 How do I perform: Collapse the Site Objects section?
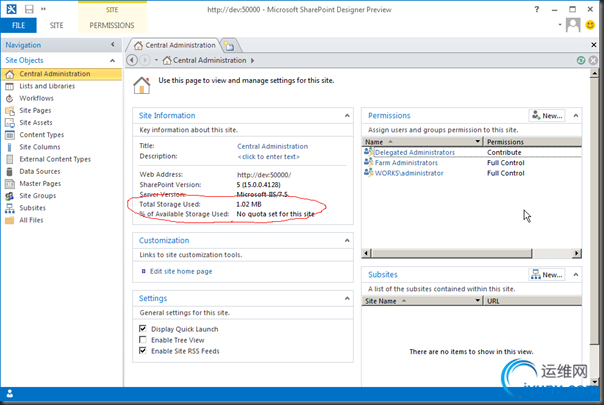(112, 60)
